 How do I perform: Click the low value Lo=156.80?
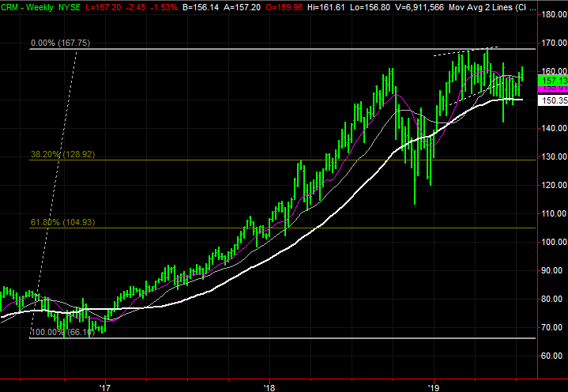point(370,7)
